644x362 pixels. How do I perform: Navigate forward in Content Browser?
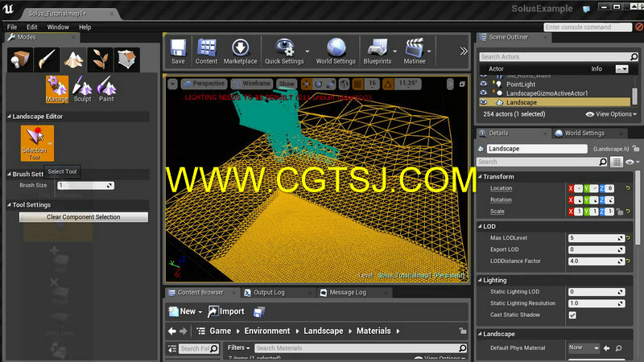(x=184, y=331)
